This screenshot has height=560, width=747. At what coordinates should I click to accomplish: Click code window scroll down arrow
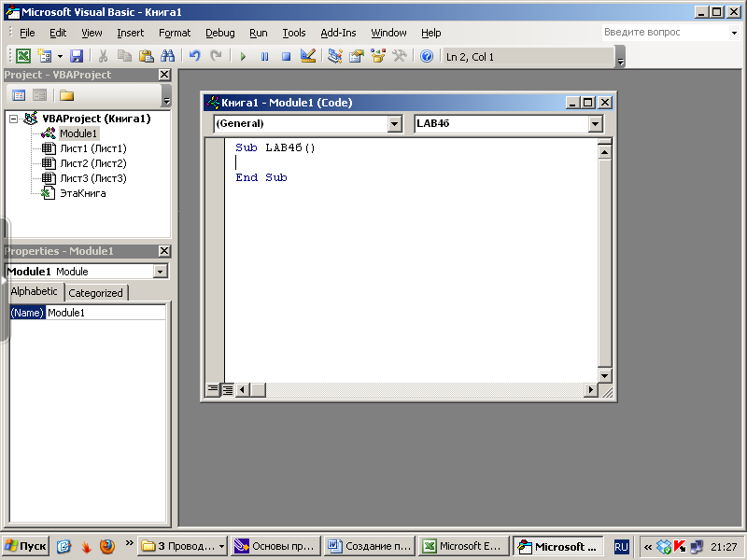coord(604,376)
